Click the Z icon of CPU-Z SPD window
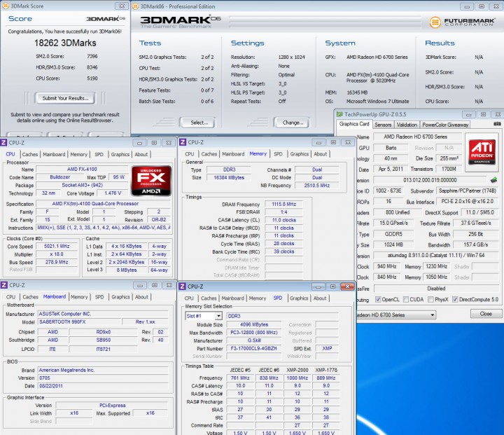 (x=182, y=286)
